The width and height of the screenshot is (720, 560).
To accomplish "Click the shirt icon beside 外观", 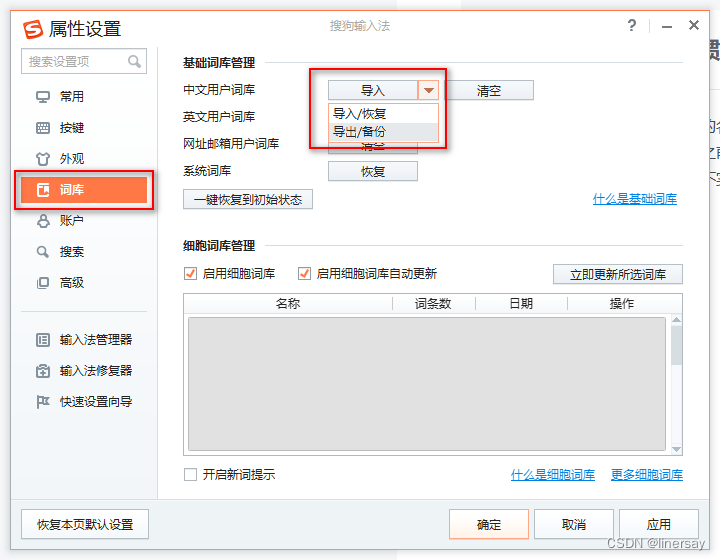I will 43,159.
